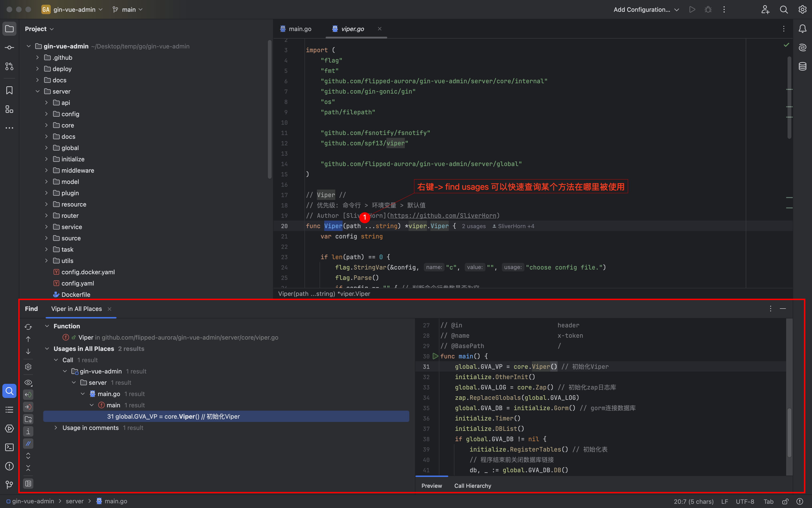The height and width of the screenshot is (508, 812).
Task: Click UTF-8 encoding in status bar
Action: [745, 501]
